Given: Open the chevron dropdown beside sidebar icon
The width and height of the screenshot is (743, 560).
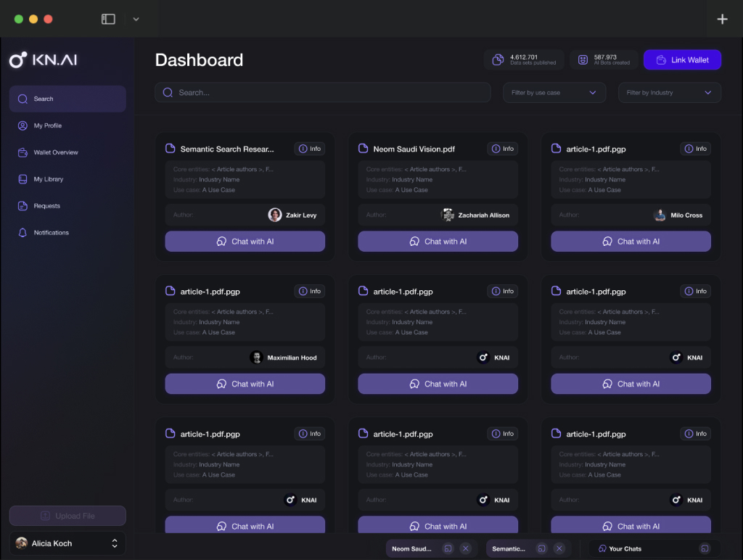Looking at the screenshot, I should coord(136,20).
